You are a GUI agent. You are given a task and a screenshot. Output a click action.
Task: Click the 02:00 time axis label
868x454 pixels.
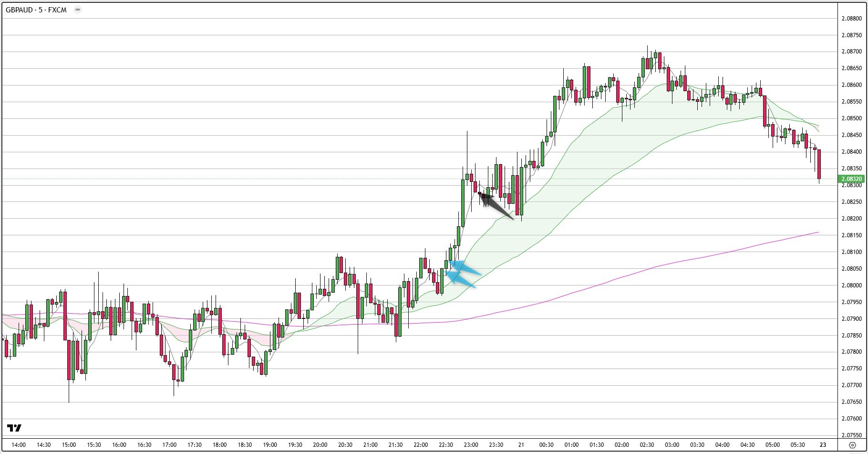(621, 445)
